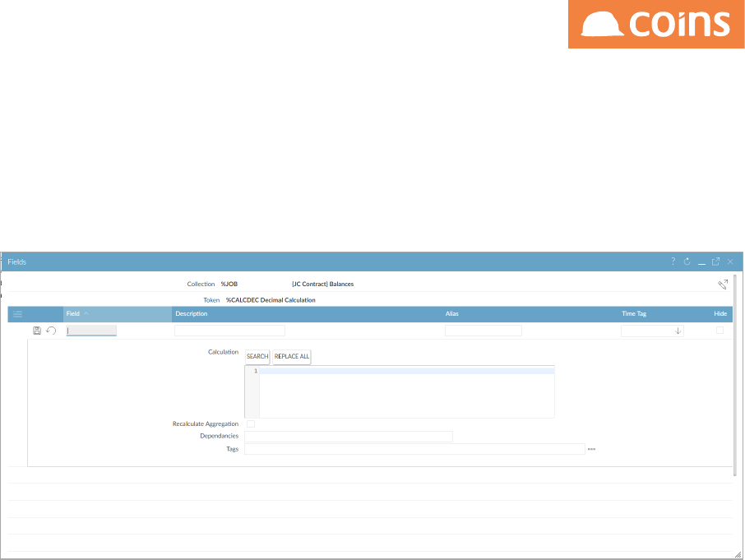Click the Description input field
The height and width of the screenshot is (560, 745).
point(229,331)
